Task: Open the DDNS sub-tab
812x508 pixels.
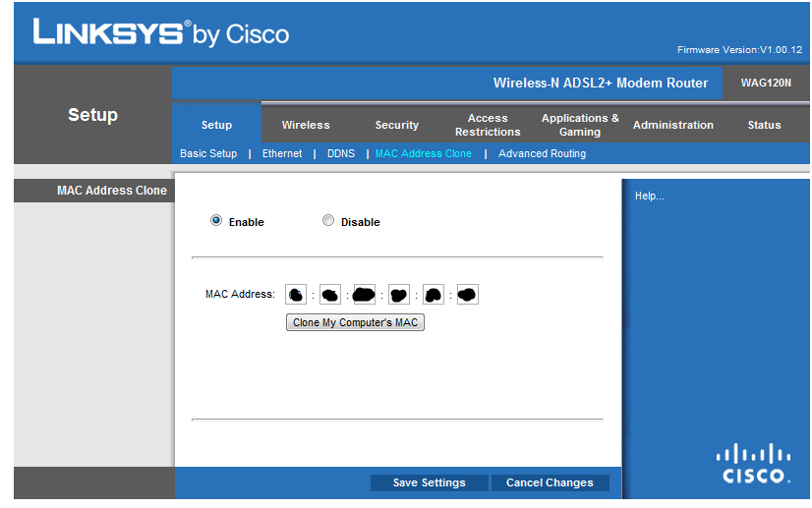Action: pyautogui.click(x=341, y=153)
